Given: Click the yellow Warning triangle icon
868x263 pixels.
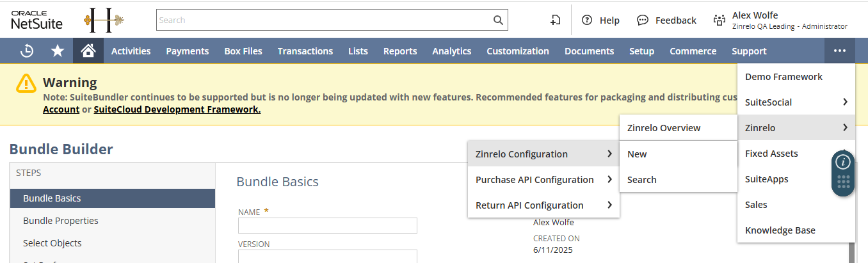Looking at the screenshot, I should click(26, 83).
